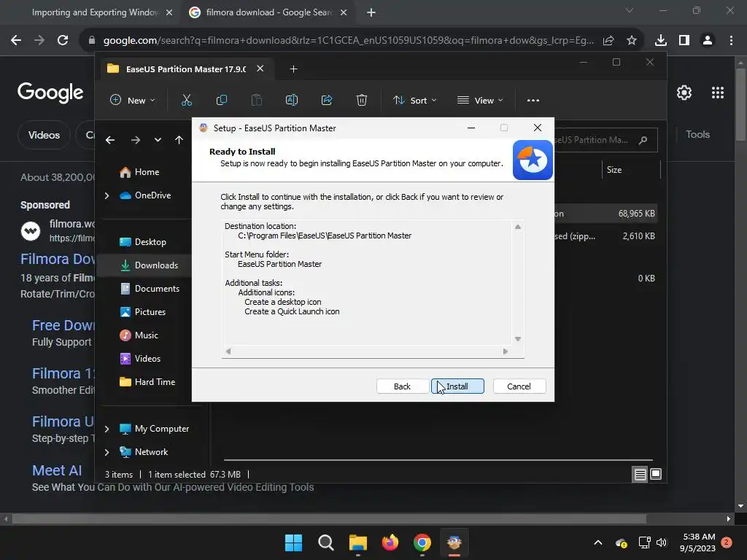Open recent locations chevron in File Explorer
The width and height of the screenshot is (747, 560).
point(158,140)
